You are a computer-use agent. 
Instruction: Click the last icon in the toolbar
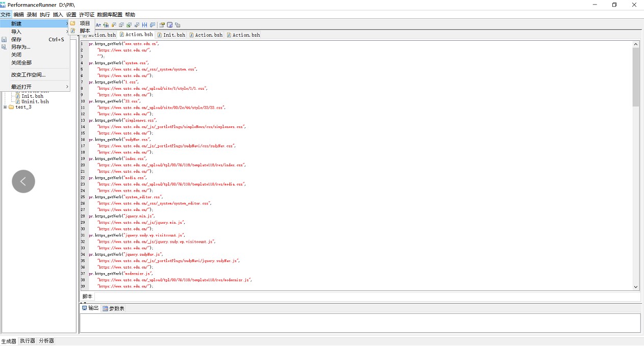178,24
